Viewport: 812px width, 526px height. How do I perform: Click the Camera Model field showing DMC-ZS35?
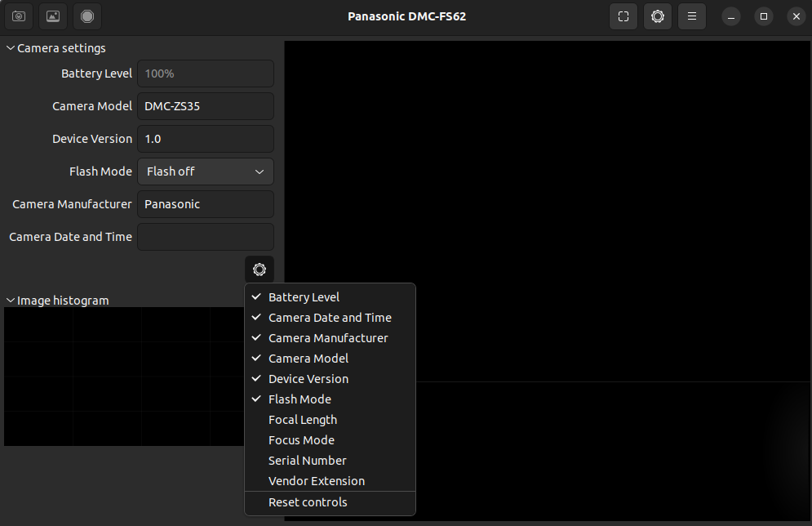[x=206, y=106]
